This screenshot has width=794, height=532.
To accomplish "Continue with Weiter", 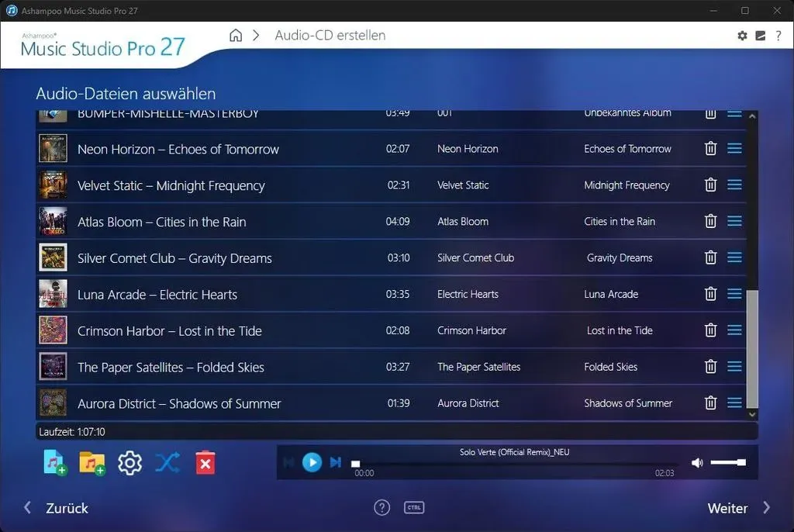I will [739, 508].
